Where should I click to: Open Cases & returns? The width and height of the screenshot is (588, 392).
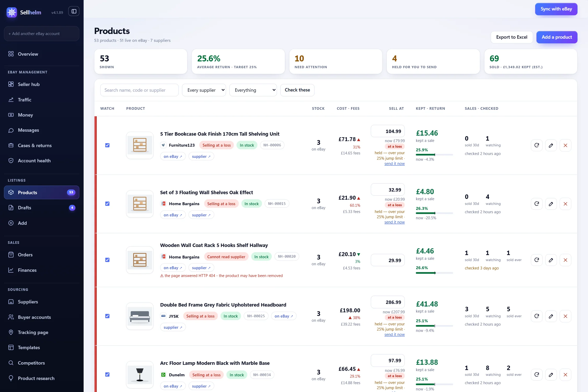click(x=42, y=146)
